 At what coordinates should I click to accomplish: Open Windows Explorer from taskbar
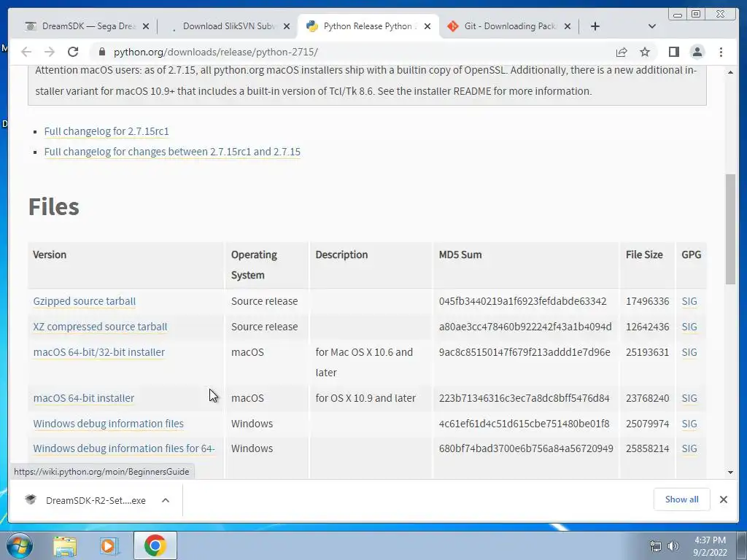65,545
